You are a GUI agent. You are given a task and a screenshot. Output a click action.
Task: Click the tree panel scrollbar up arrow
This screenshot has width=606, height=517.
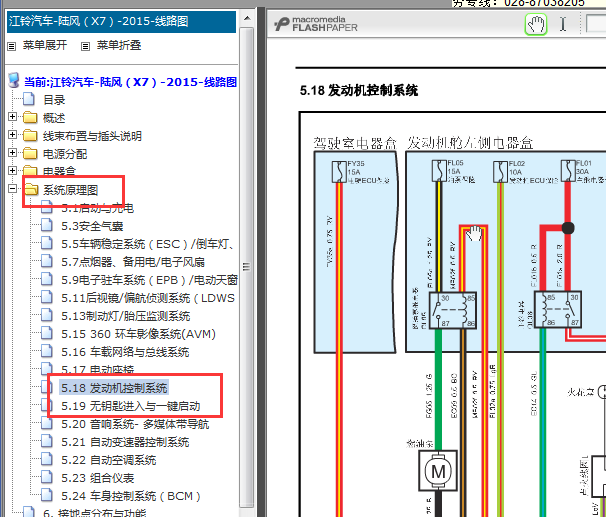click(x=247, y=18)
